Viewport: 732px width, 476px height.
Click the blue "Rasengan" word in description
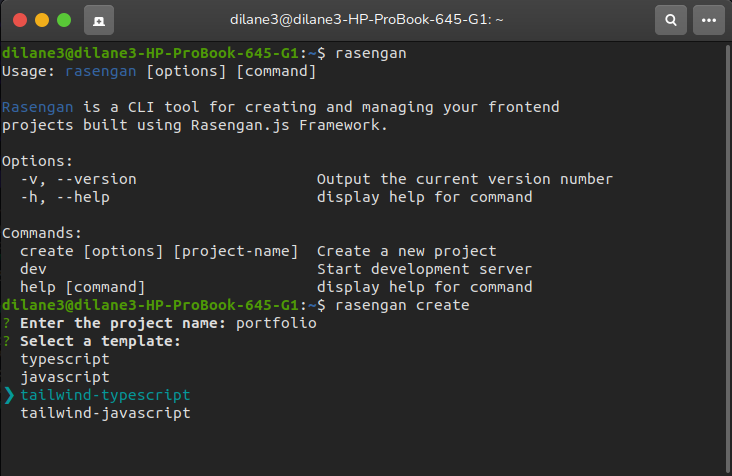[x=38, y=107]
